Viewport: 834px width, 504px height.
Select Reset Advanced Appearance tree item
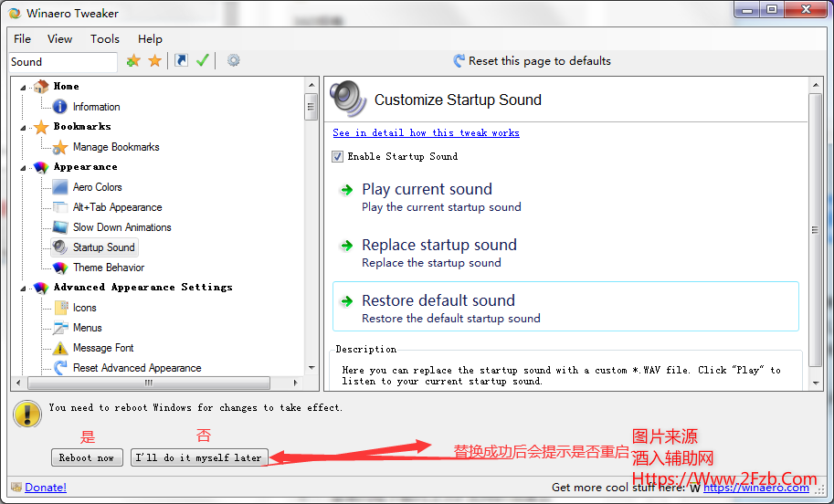click(137, 368)
